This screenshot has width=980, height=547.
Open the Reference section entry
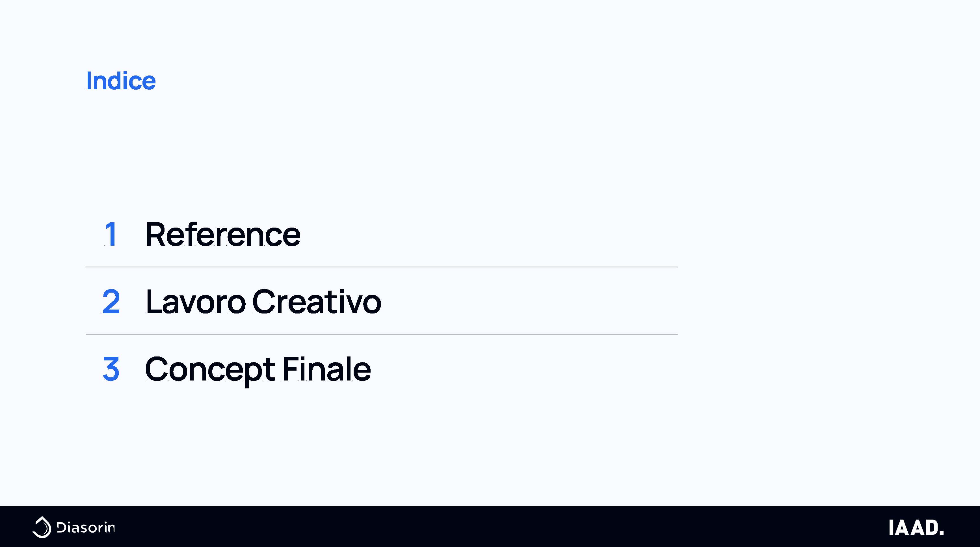pos(223,234)
